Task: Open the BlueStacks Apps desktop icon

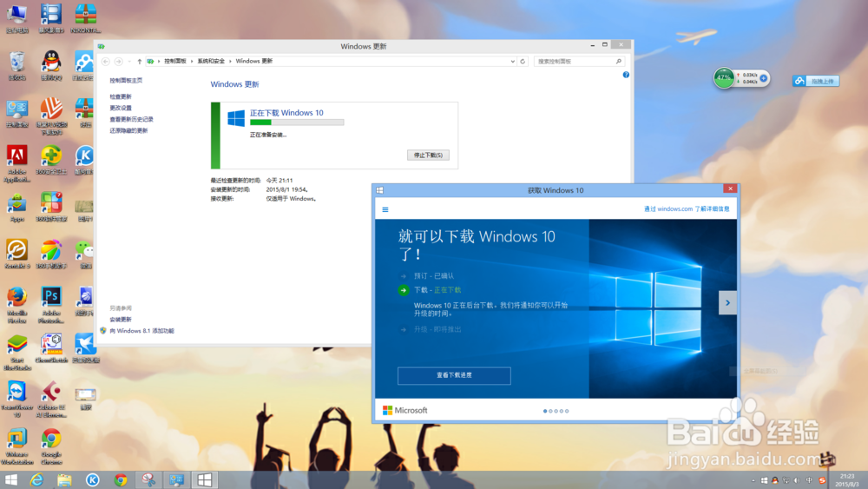Action: [x=17, y=207]
